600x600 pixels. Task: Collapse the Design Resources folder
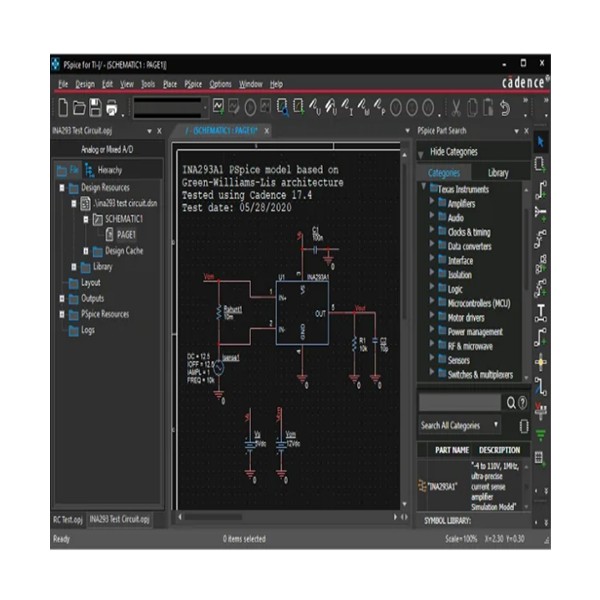tap(62, 188)
